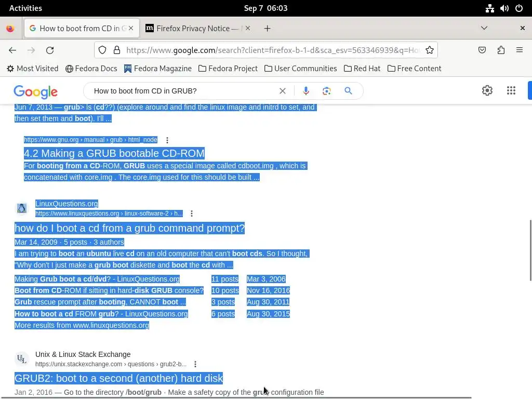This screenshot has height=399, width=532.
Task: Reload the current page
Action: coord(50,50)
